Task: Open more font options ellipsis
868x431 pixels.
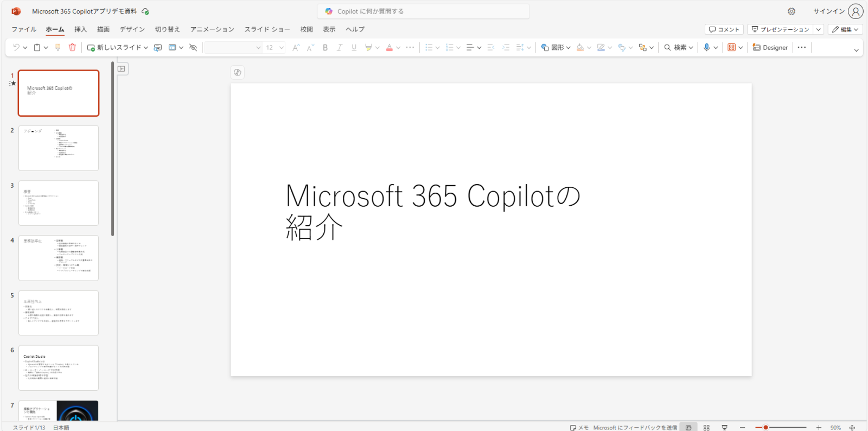Action: click(x=410, y=48)
